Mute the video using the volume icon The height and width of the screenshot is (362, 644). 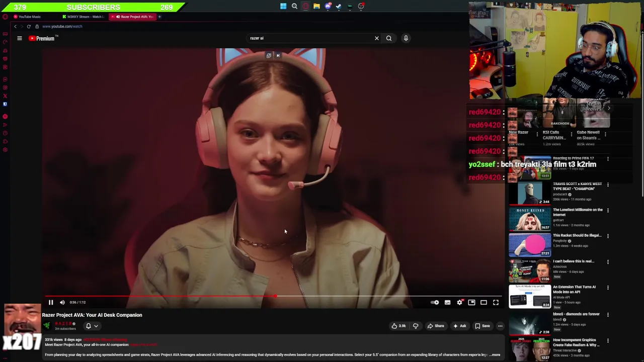62,302
